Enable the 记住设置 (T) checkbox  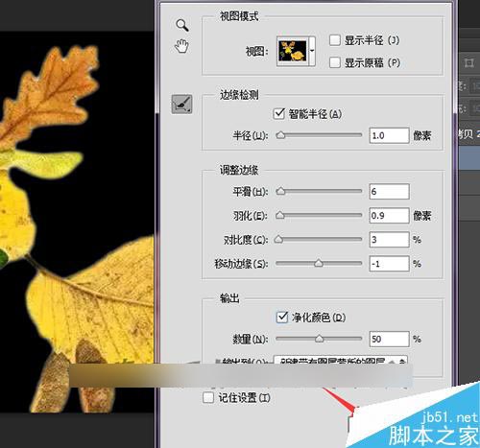pyautogui.click(x=208, y=398)
